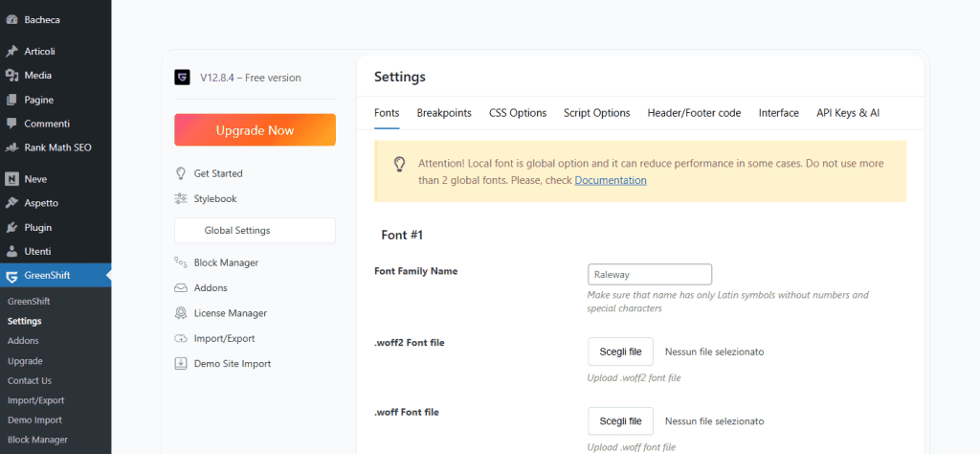Open Bacheca in the admin menu
The height and width of the screenshot is (454, 980).
point(42,20)
